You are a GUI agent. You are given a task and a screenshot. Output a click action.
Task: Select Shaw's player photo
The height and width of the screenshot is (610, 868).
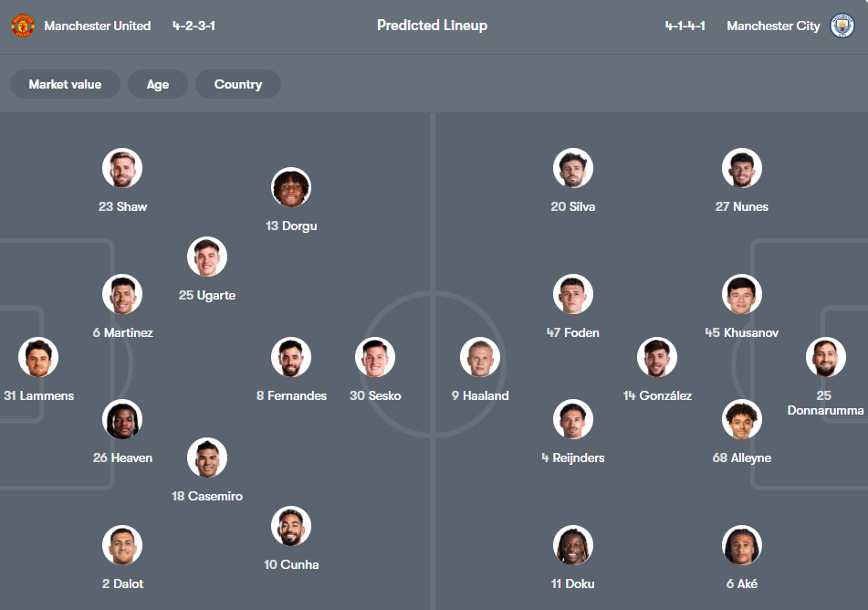(x=122, y=168)
